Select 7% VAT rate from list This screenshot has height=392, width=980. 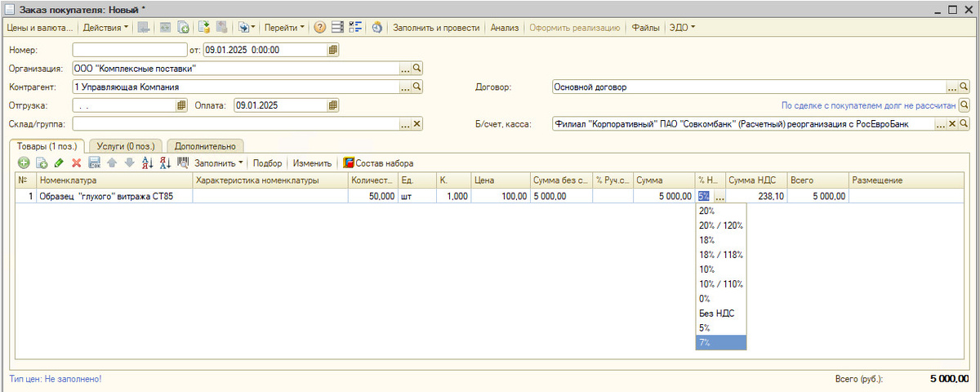tap(721, 343)
